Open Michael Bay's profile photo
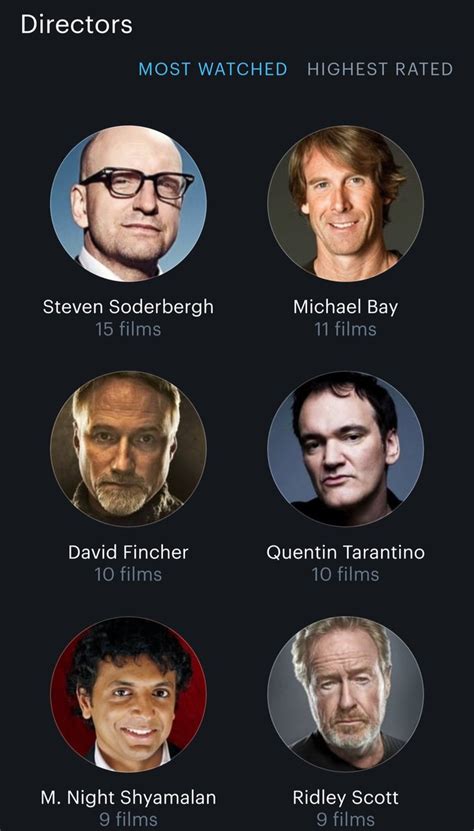The image size is (474, 831). (345, 203)
